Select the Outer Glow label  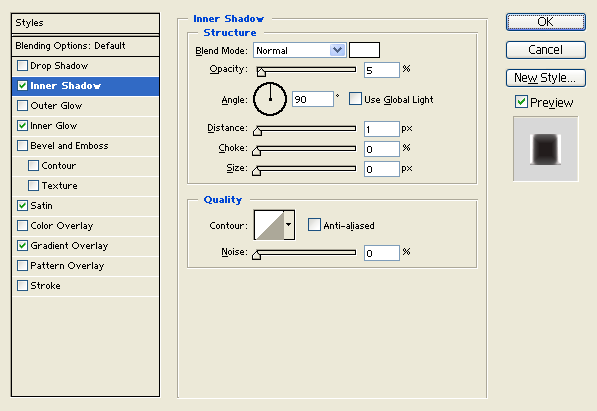[56, 106]
